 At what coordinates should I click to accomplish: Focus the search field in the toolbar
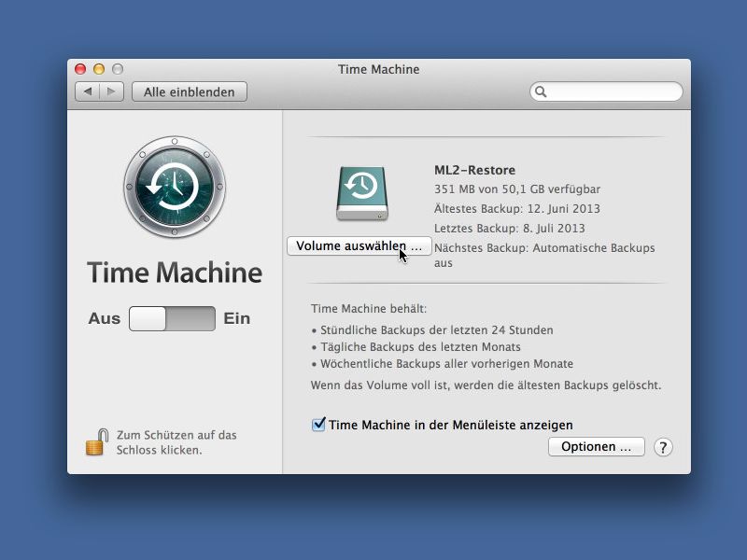point(606,91)
